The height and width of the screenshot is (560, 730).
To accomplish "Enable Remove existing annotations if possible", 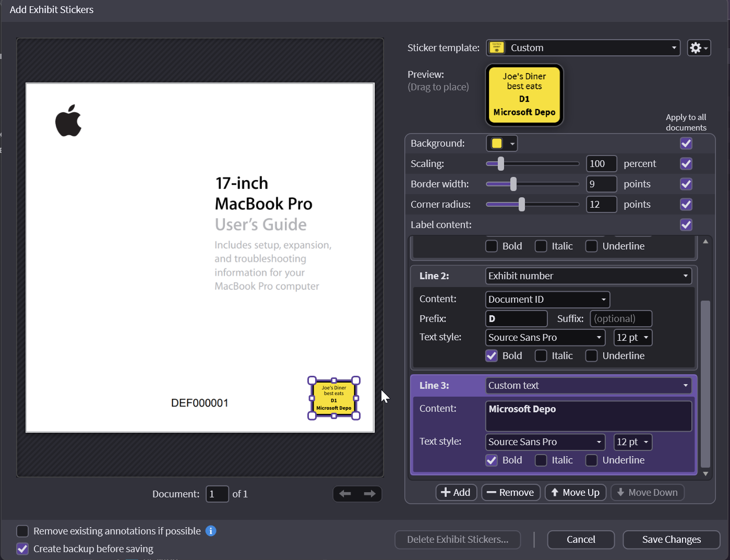I will point(22,531).
